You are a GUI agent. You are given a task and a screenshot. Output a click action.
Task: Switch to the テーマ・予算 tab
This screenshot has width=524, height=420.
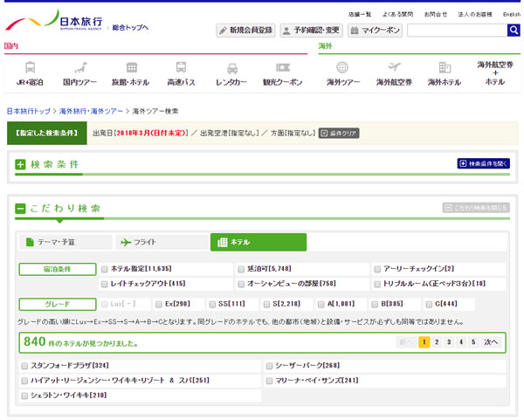tap(65, 242)
